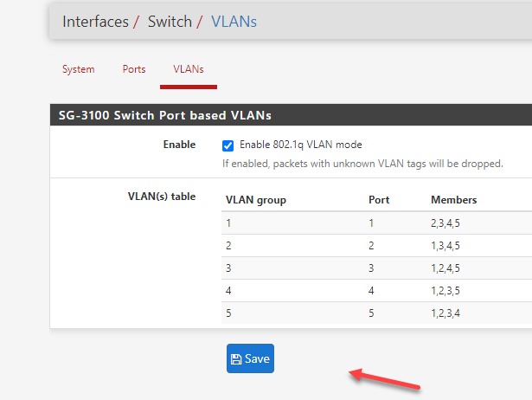Click the floppy disk icon on Save
Screen dimensions: 532x400
[x=236, y=359]
